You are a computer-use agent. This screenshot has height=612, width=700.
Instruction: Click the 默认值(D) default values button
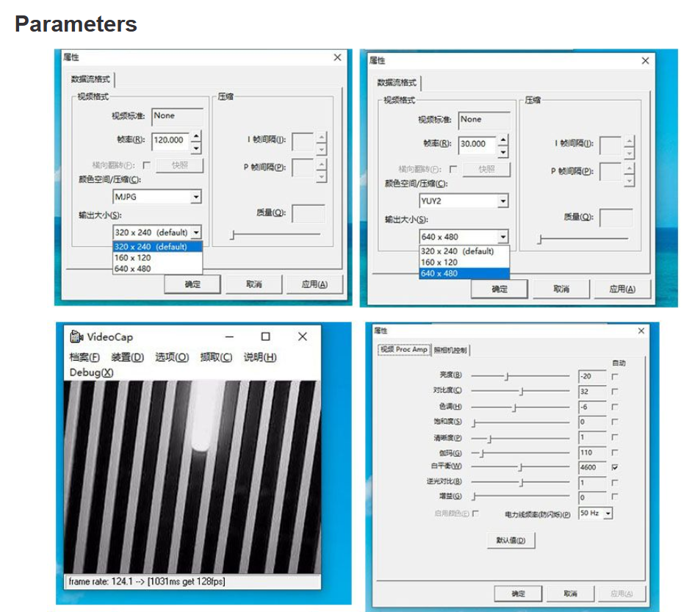coord(510,540)
